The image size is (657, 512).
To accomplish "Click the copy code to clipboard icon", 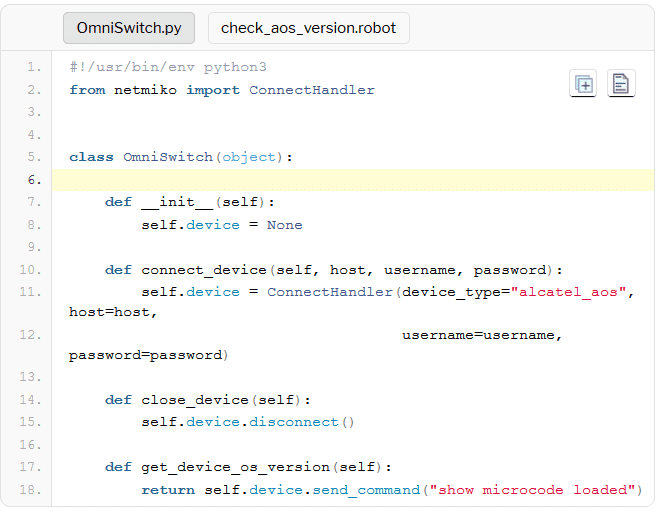I will [583, 84].
